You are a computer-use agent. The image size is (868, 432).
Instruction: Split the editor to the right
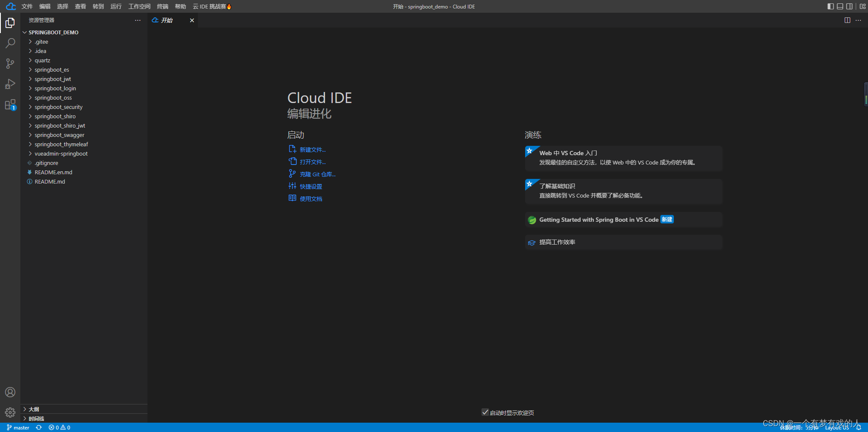pyautogui.click(x=847, y=20)
